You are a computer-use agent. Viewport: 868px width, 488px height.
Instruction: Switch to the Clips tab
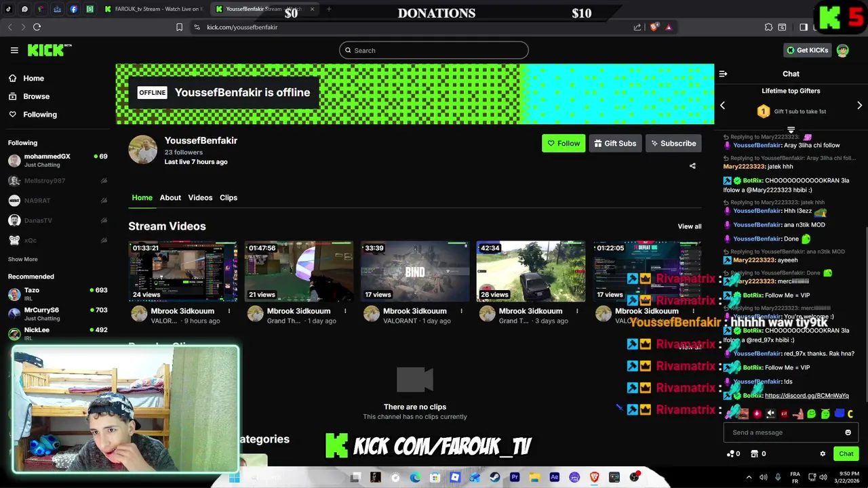tap(229, 197)
